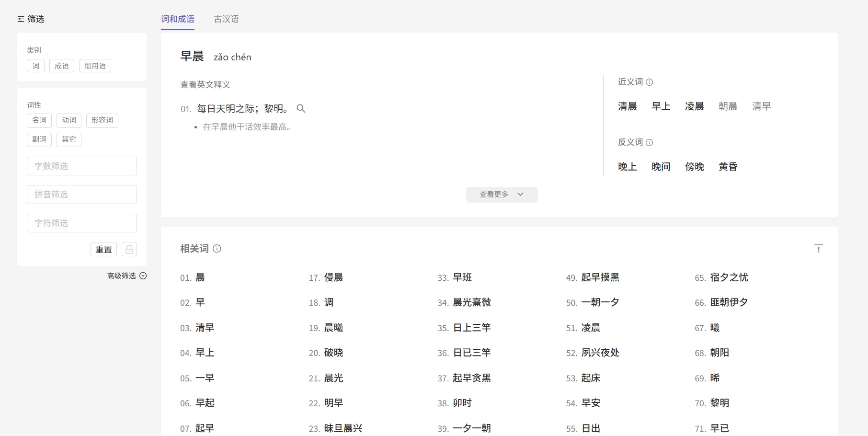The height and width of the screenshot is (436, 868).
Task: Open antonym 黄昏
Action: point(728,167)
